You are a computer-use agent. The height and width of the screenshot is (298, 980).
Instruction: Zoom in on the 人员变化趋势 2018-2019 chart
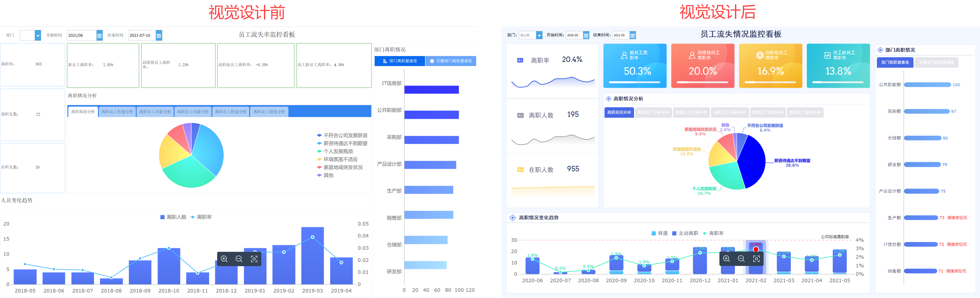tap(224, 259)
